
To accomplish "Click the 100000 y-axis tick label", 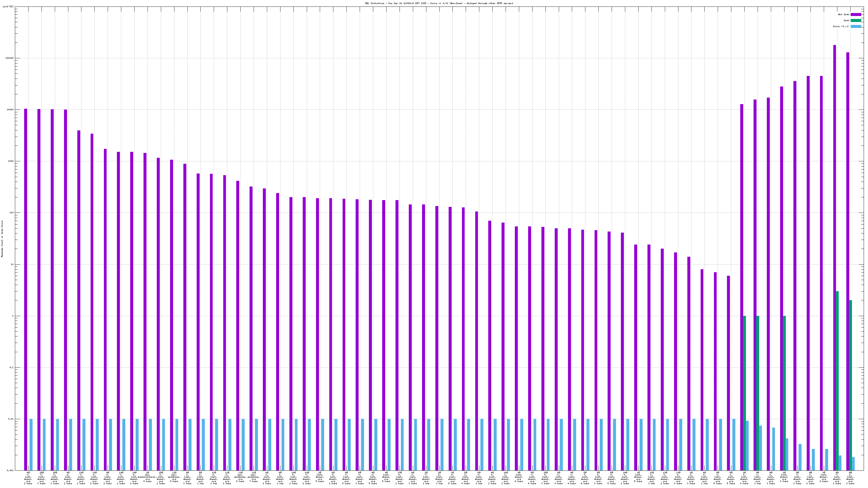I will pos(9,58).
